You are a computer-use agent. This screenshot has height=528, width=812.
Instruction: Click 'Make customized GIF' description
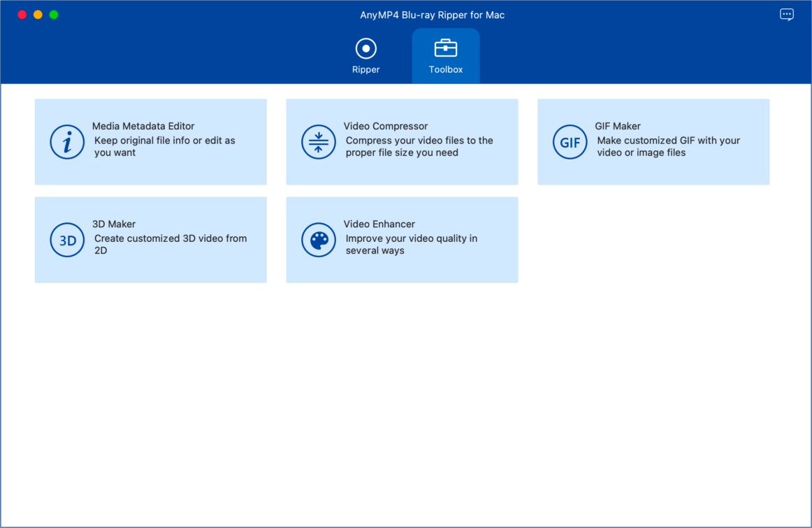669,147
